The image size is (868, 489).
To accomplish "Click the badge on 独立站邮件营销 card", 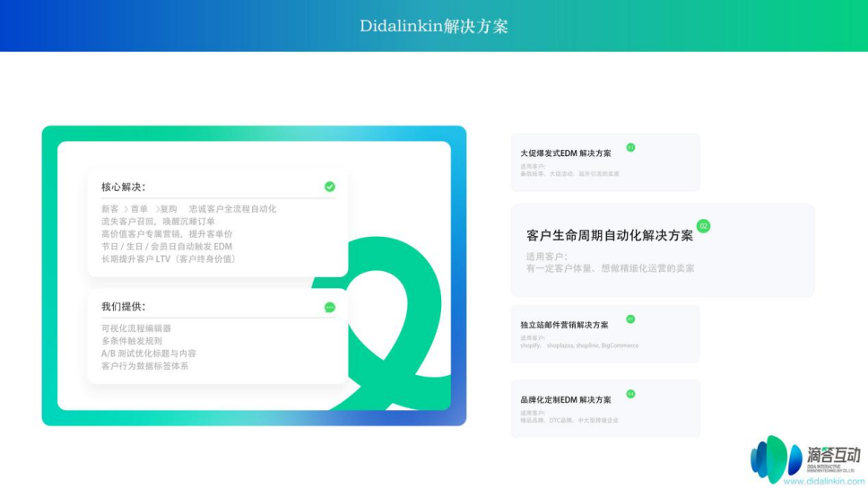I will (x=630, y=319).
